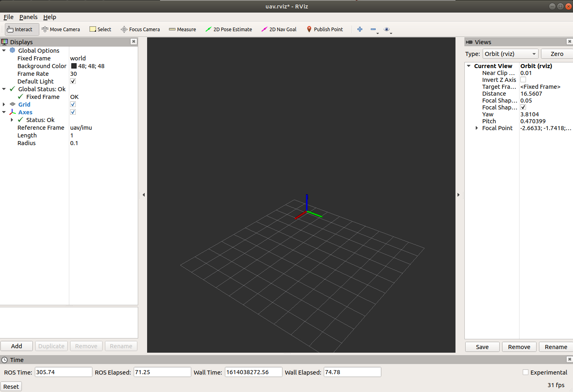Viewport: 573px width, 392px height.
Task: Open the view Type dropdown
Action: (510, 54)
